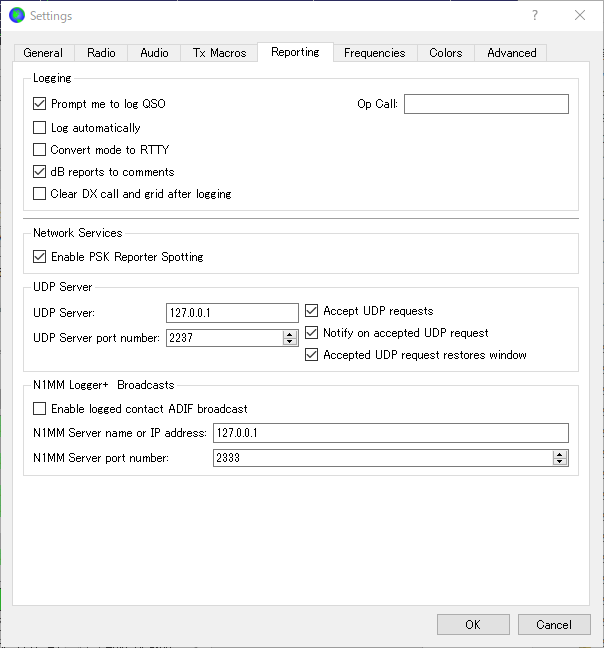Open the Audio tab
Viewport: 604px width, 648px height.
[x=154, y=53]
